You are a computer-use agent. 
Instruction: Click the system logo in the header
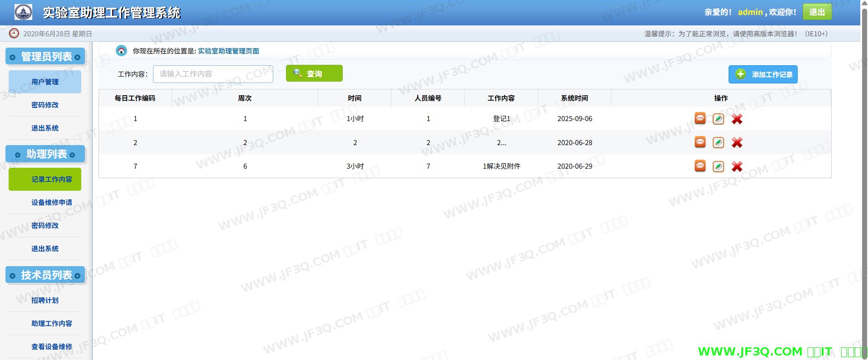(x=23, y=12)
